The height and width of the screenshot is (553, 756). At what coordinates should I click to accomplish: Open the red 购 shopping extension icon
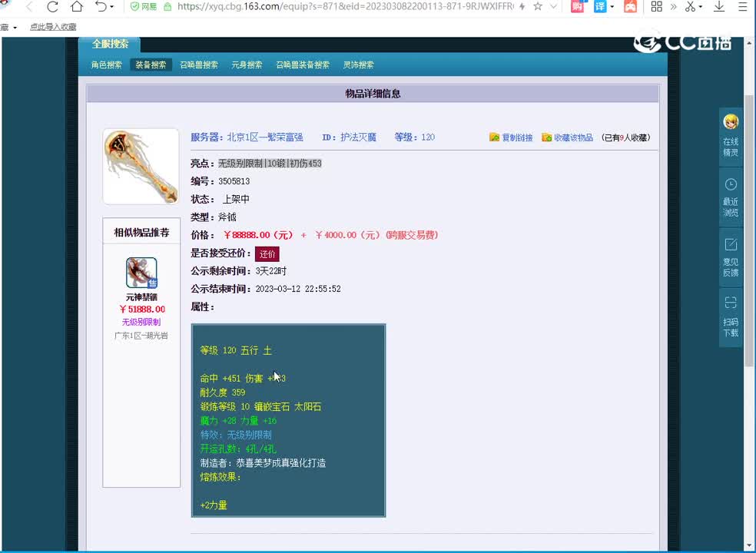[x=577, y=7]
